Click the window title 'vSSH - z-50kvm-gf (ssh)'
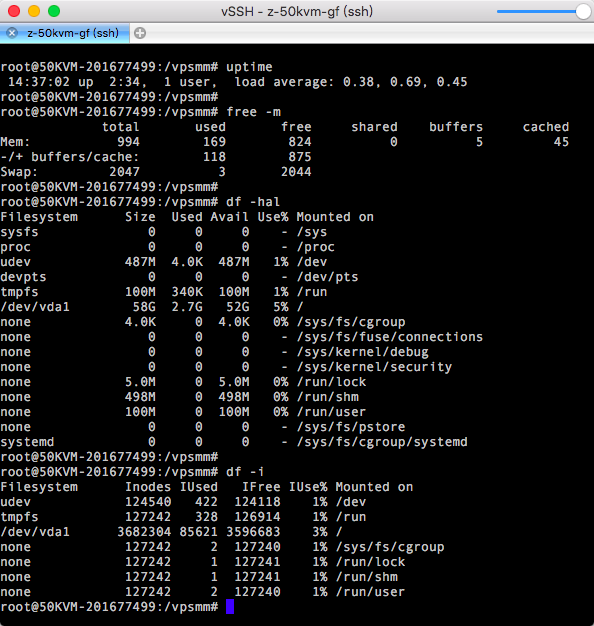The image size is (594, 626). [x=297, y=12]
